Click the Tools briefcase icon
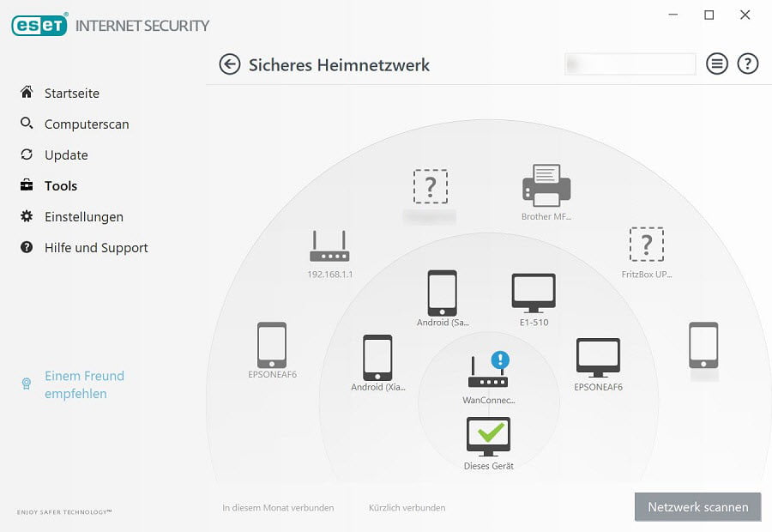 click(x=27, y=185)
